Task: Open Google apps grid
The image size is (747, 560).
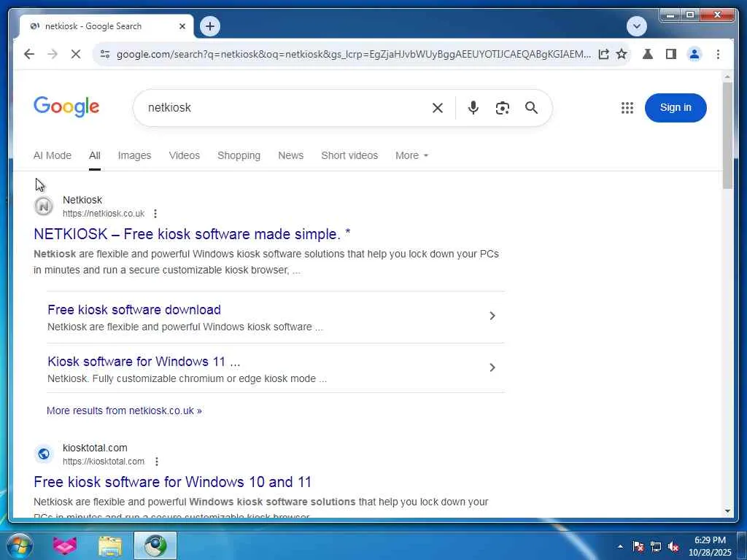Action: (x=627, y=108)
